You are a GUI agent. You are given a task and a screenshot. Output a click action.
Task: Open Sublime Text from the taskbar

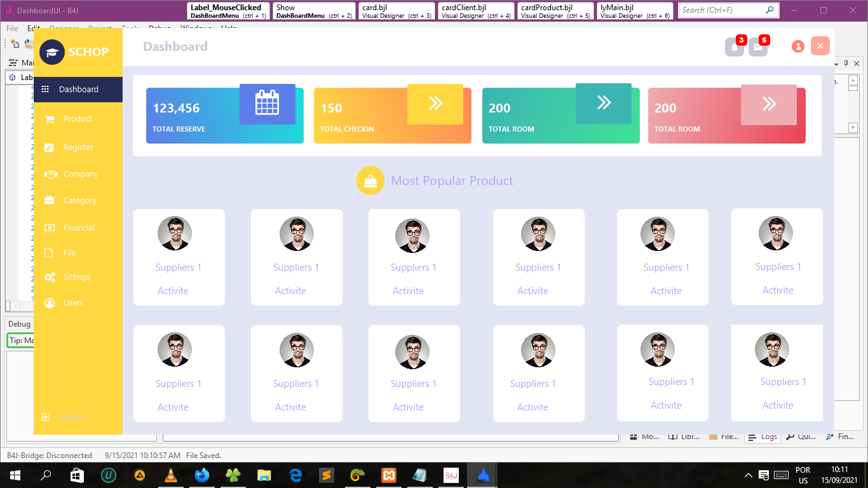(327, 475)
